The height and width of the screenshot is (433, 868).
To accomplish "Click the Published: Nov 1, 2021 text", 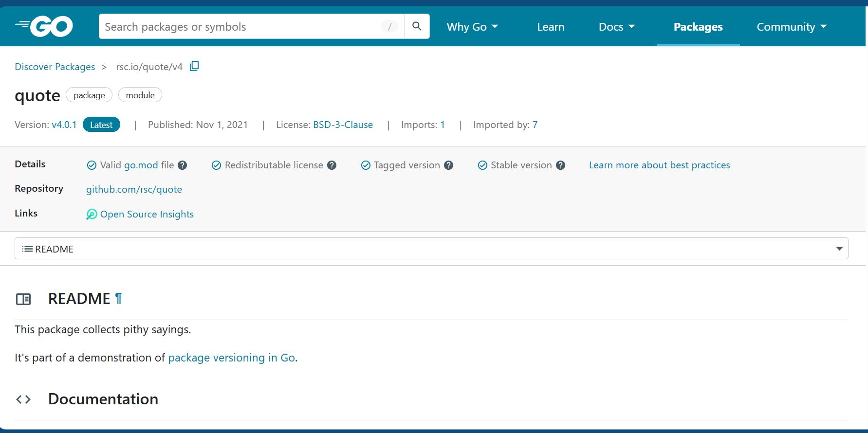I will [198, 125].
